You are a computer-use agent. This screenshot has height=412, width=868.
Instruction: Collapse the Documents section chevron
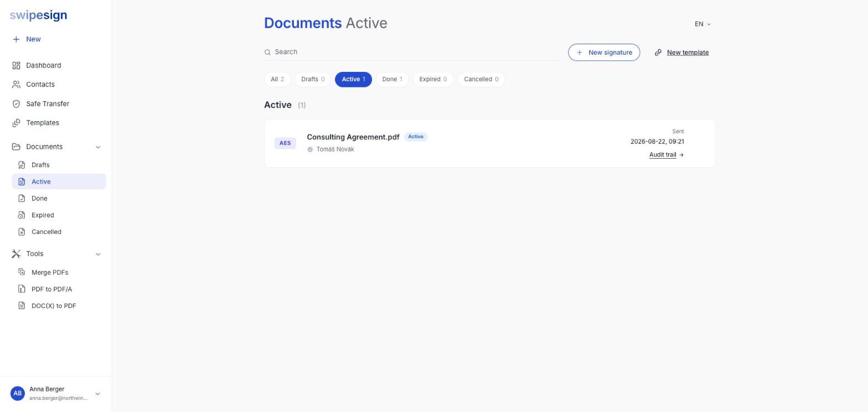click(x=98, y=147)
